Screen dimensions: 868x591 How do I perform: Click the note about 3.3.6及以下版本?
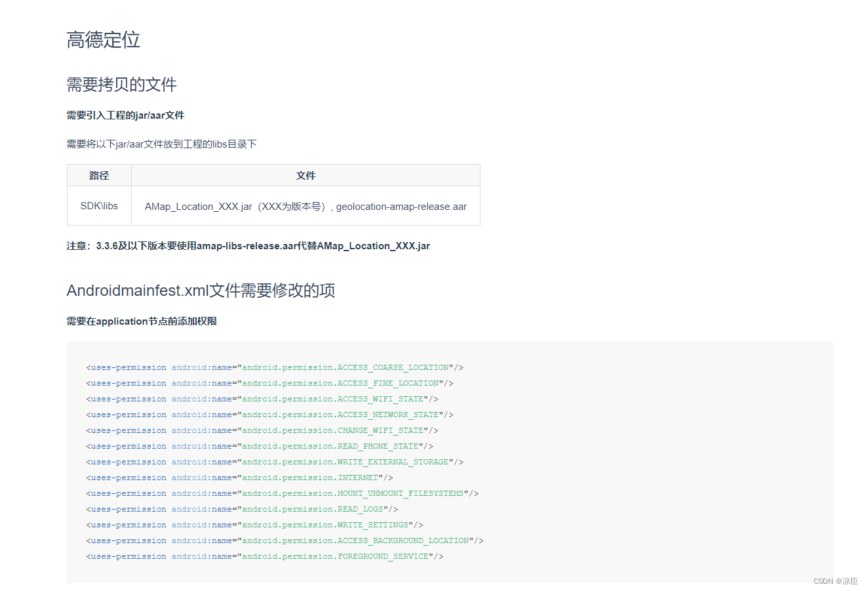(248, 246)
